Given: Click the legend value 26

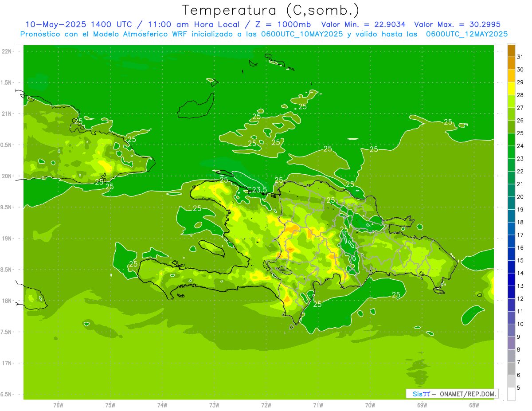Looking at the screenshot, I should 520,121.
